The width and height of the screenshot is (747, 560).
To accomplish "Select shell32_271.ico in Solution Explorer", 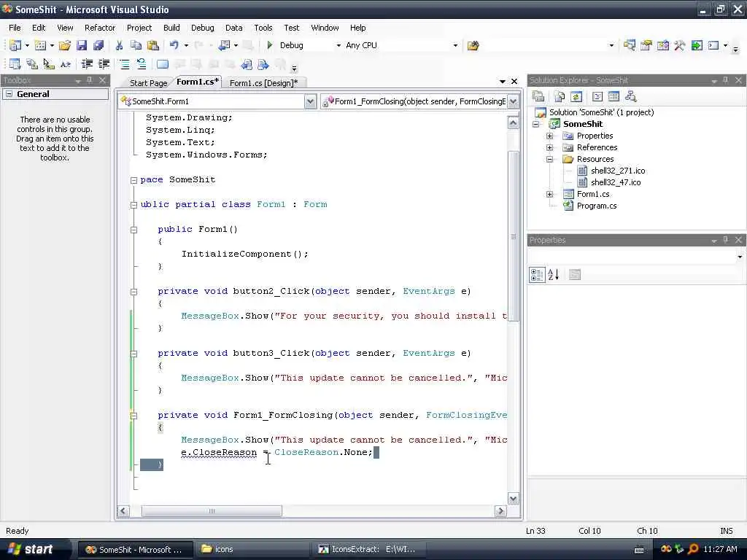I will 618,171.
